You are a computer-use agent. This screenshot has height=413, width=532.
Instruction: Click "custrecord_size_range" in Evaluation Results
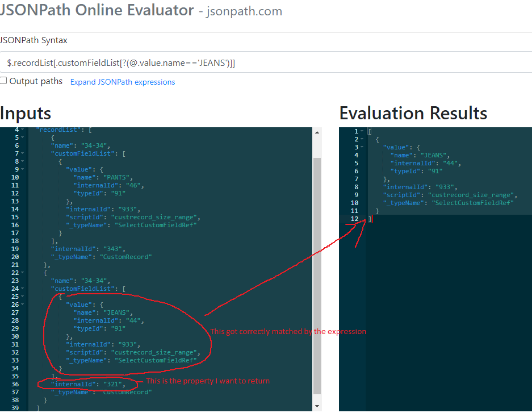471,195
